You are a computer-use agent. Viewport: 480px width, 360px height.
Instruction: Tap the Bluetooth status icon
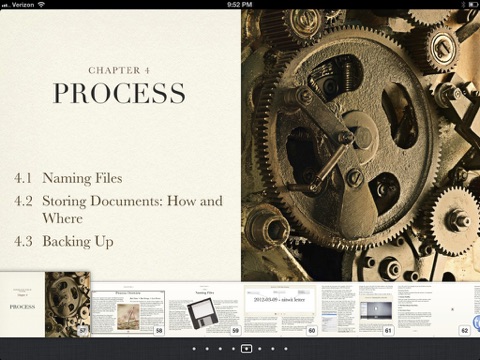point(463,4)
